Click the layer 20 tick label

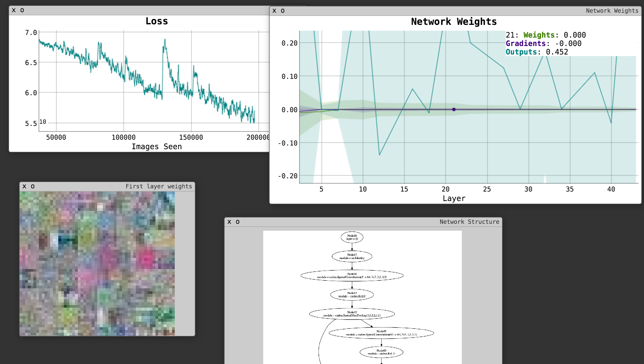coord(445,189)
